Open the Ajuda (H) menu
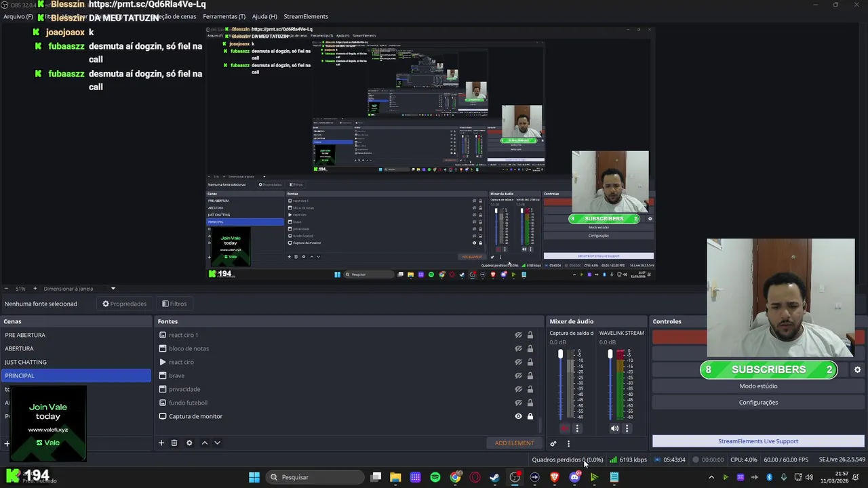The height and width of the screenshot is (488, 868). [x=264, y=16]
